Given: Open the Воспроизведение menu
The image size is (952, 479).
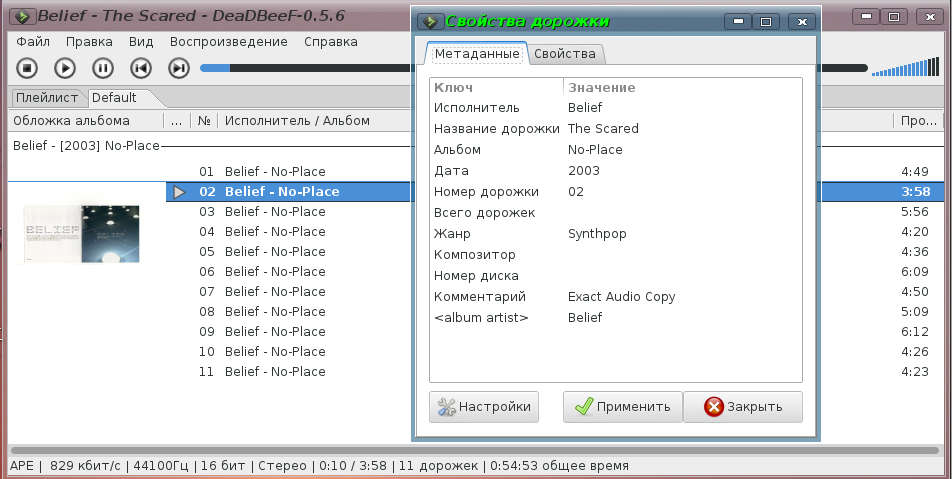Looking at the screenshot, I should click(x=228, y=42).
